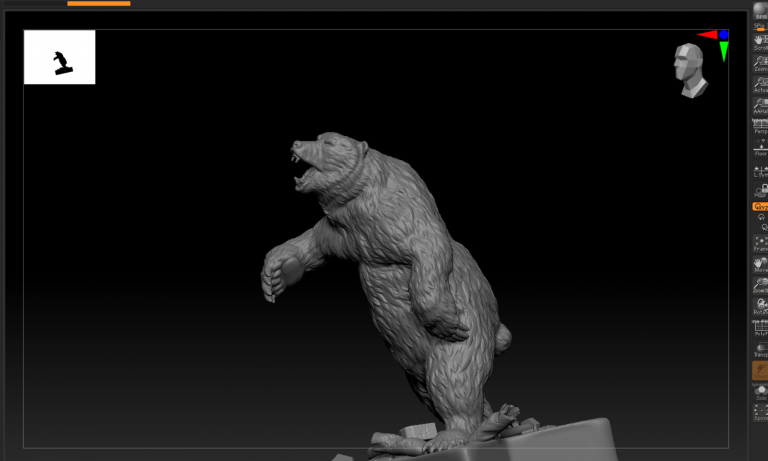Viewport: 768px width, 461px height.
Task: Click the AAHalf zoom button
Action: click(761, 106)
